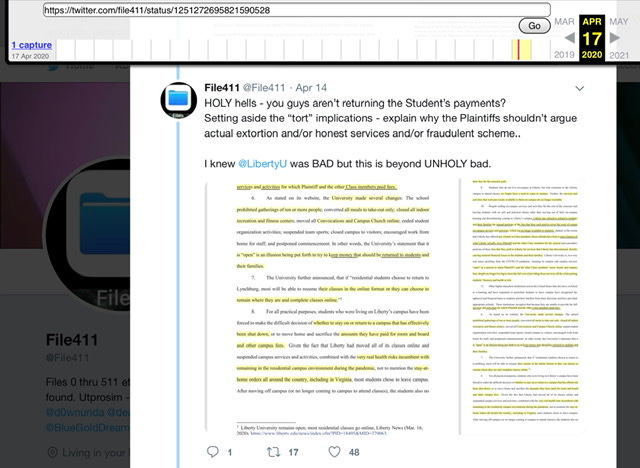Click the location pin icon near 'Living in your'
This screenshot has width=640, height=468.
pyautogui.click(x=53, y=452)
